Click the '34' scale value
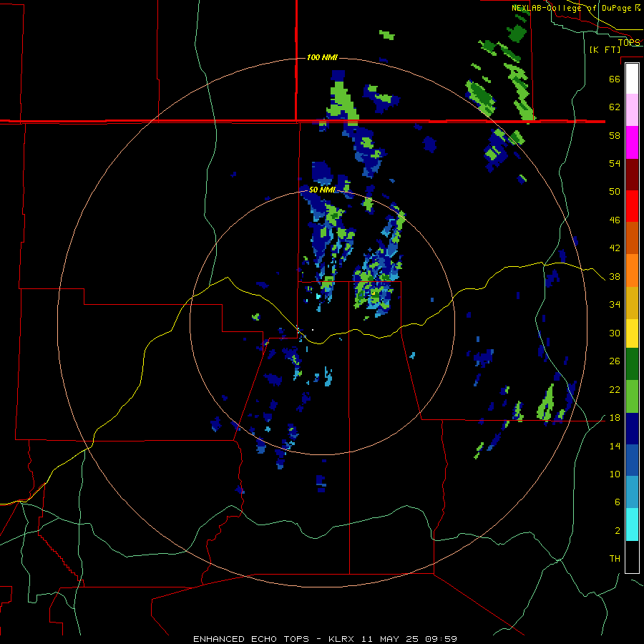The width and height of the screenshot is (644, 644). click(x=615, y=305)
